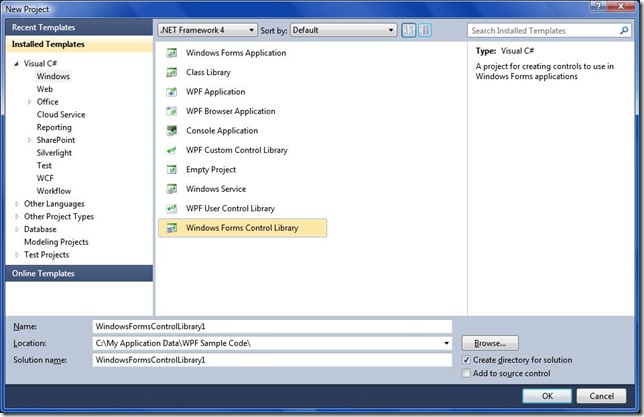Expand the SharePoint tree node

point(30,140)
